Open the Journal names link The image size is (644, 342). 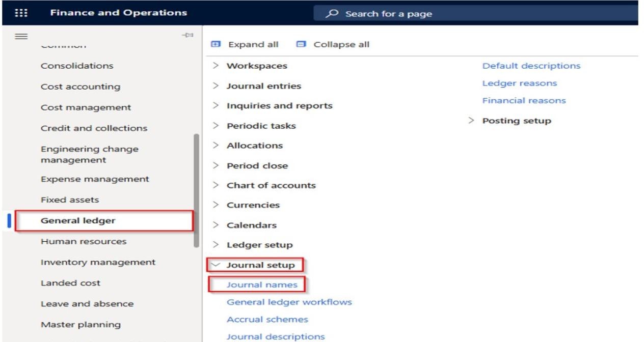[x=262, y=284]
